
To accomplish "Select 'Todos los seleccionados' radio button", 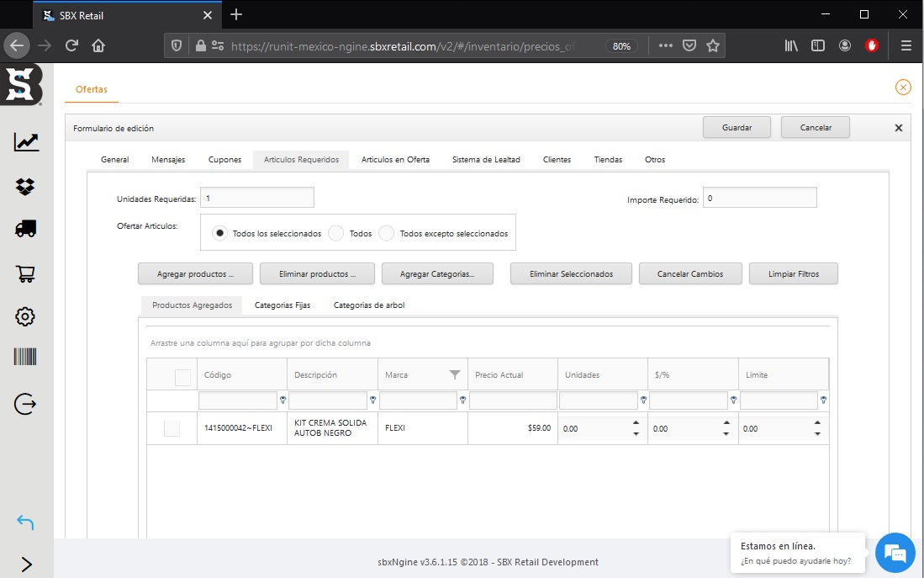I will coord(219,233).
